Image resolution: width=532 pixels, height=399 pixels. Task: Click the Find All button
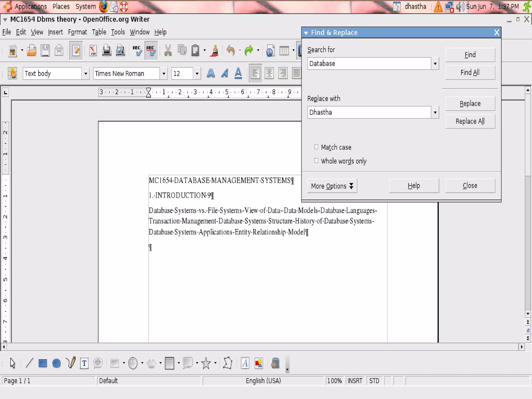[x=470, y=73]
